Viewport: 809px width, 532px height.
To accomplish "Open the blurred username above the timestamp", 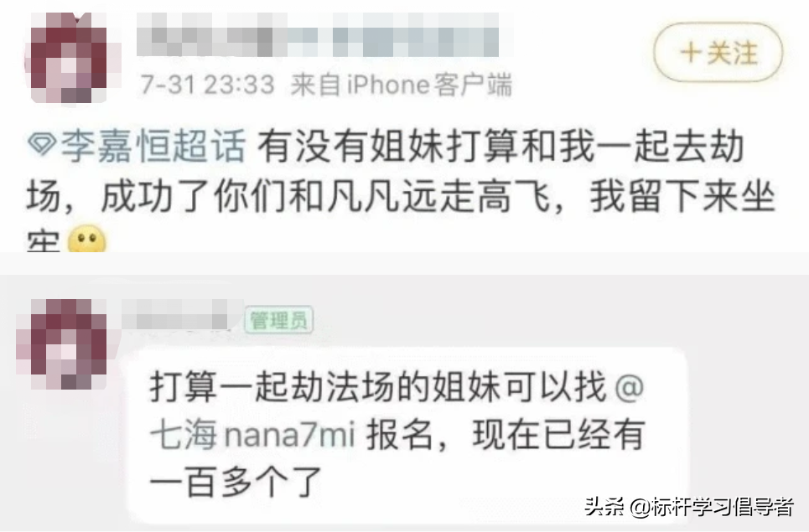I will coord(319,34).
